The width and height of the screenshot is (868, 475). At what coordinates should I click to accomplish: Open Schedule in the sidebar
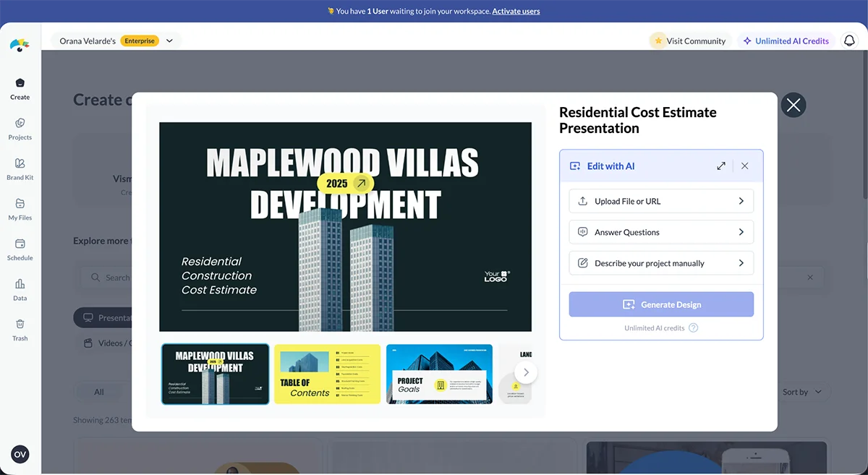tap(20, 250)
